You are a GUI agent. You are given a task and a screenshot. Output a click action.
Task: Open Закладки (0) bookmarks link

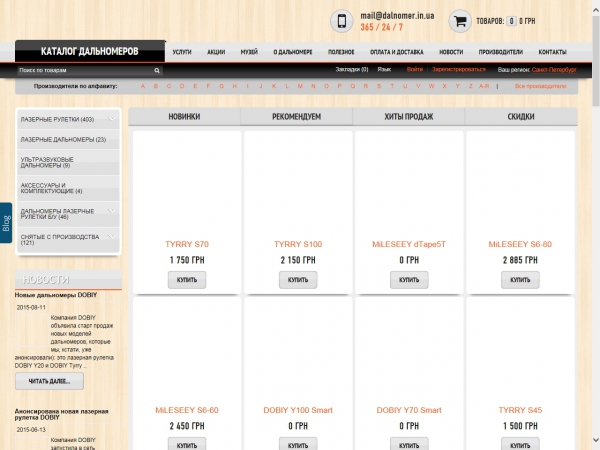pyautogui.click(x=352, y=69)
